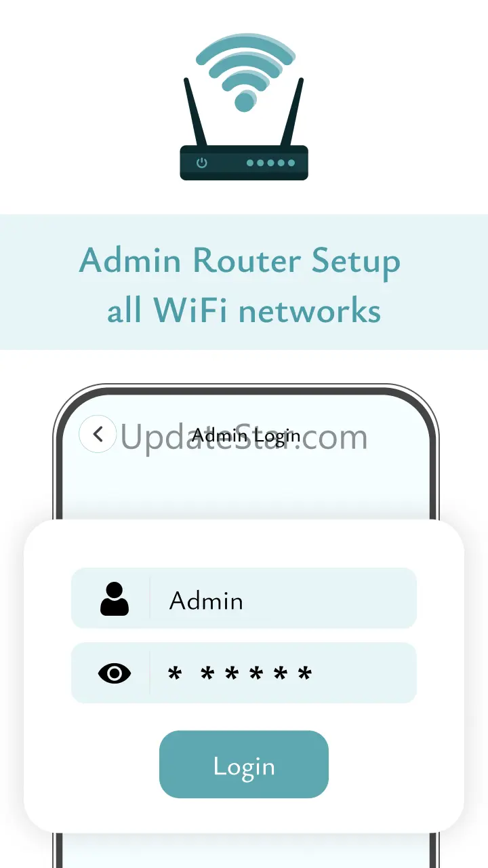This screenshot has width=488, height=868.
Task: Click the router power symbol
Action: pyautogui.click(x=202, y=163)
